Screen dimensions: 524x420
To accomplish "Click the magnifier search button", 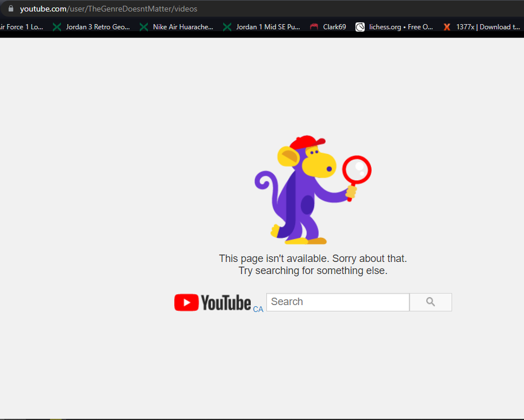I will (430, 302).
